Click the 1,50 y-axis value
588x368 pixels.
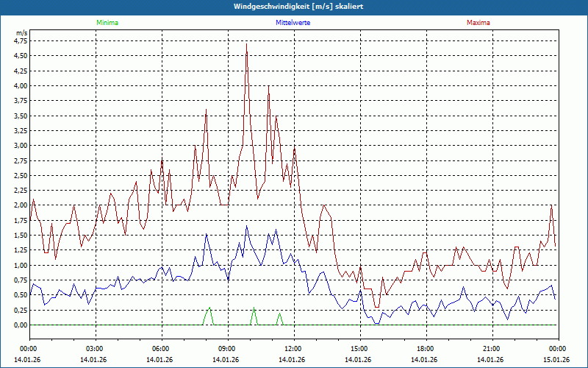pyautogui.click(x=21, y=236)
